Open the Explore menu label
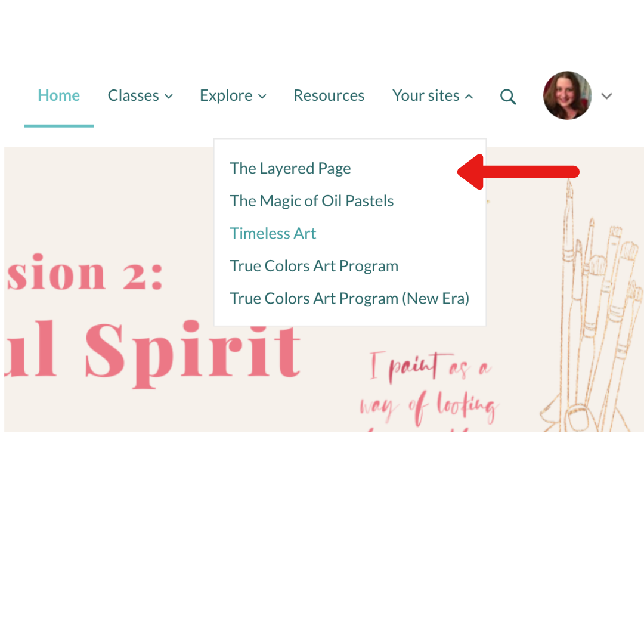 [x=226, y=95]
